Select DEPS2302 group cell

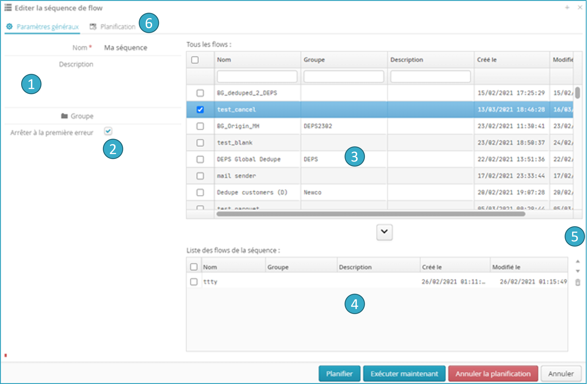click(x=318, y=126)
